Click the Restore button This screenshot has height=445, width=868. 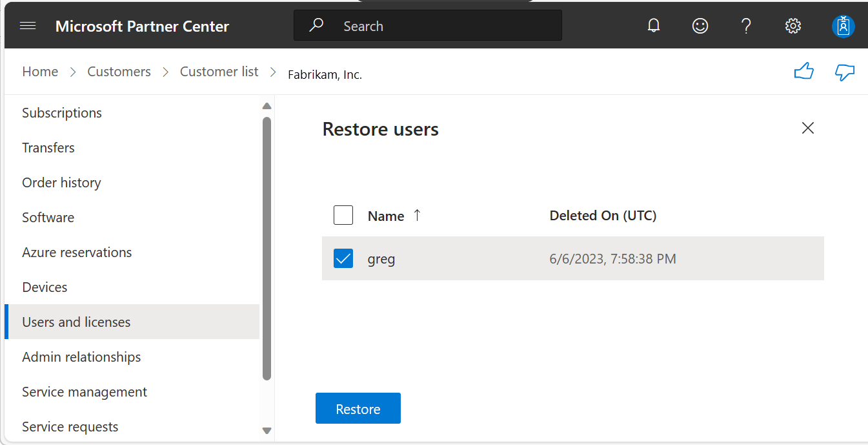(x=358, y=408)
